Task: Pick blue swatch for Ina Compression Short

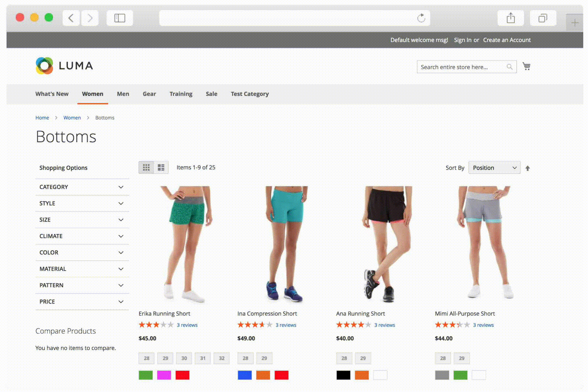Action: 245,375
